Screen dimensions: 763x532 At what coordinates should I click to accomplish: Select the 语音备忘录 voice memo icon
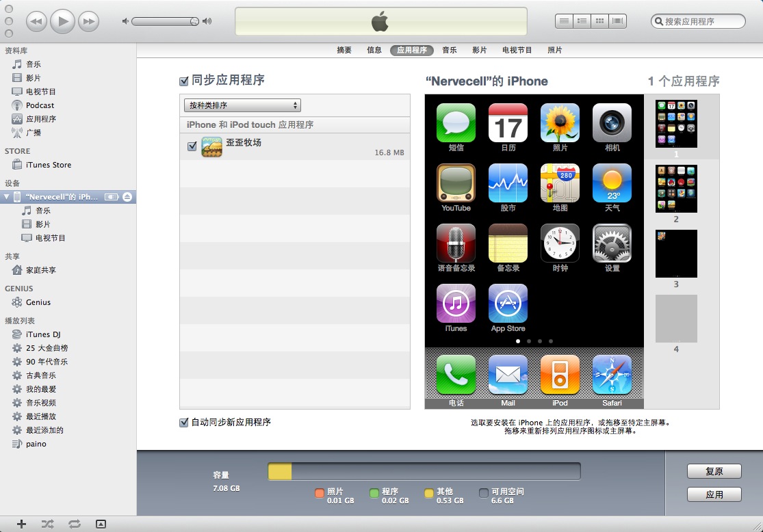click(456, 243)
